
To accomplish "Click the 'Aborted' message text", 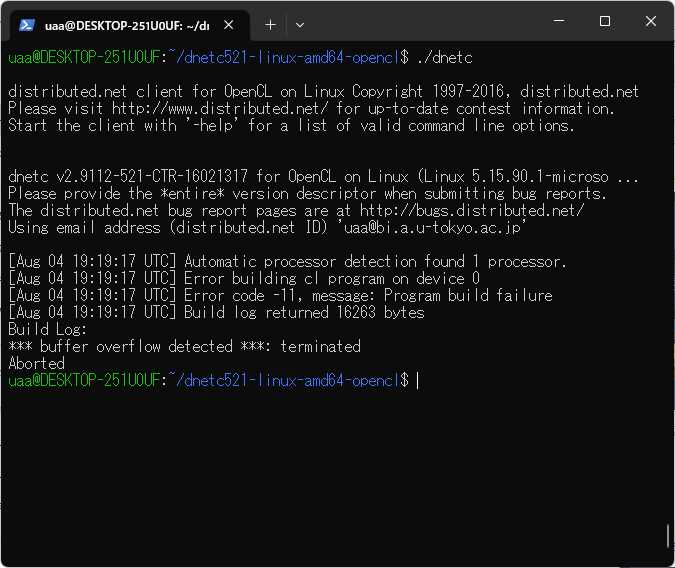I will [x=36, y=364].
